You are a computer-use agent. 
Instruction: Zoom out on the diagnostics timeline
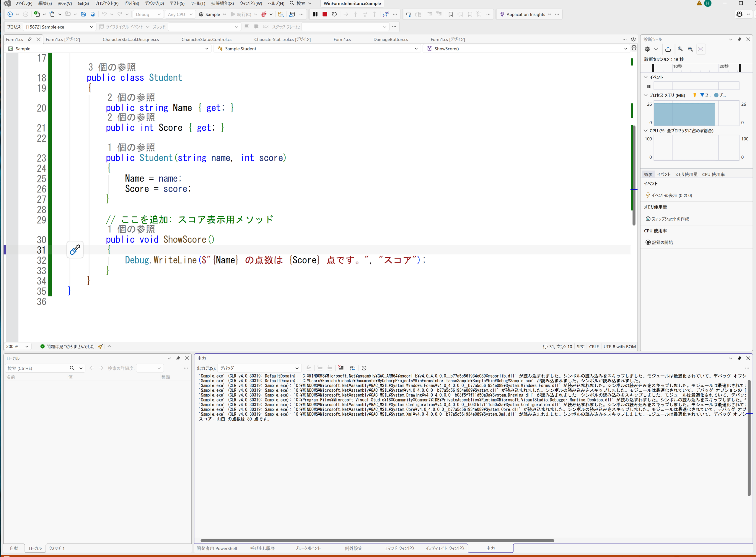tap(690, 49)
